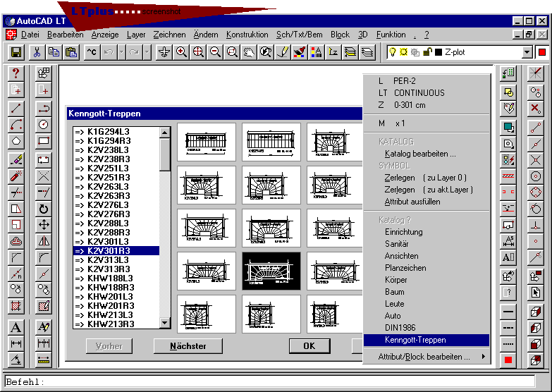Open the Sch/Txt/Bem menu
Image resolution: width=552 pixels, height=392 pixels.
tap(299, 35)
